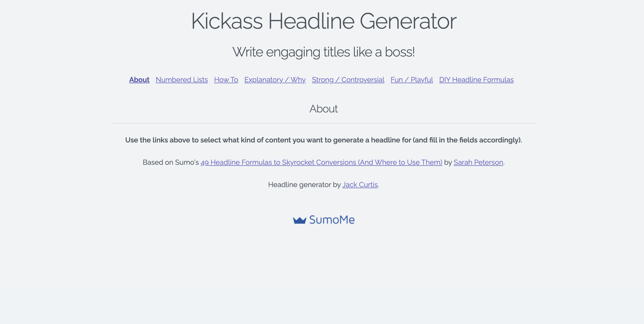The width and height of the screenshot is (644, 324).
Task: Click the underlined About nav item
Action: pyautogui.click(x=139, y=79)
